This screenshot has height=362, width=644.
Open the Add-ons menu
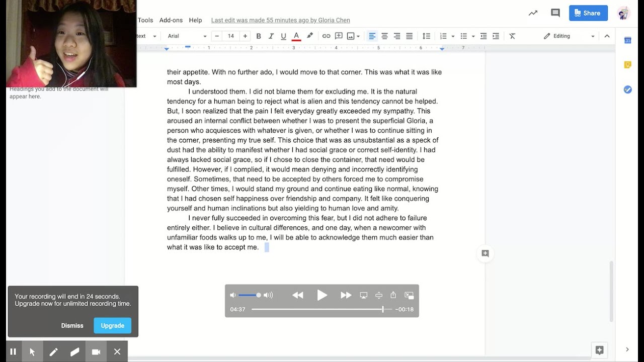171,20
